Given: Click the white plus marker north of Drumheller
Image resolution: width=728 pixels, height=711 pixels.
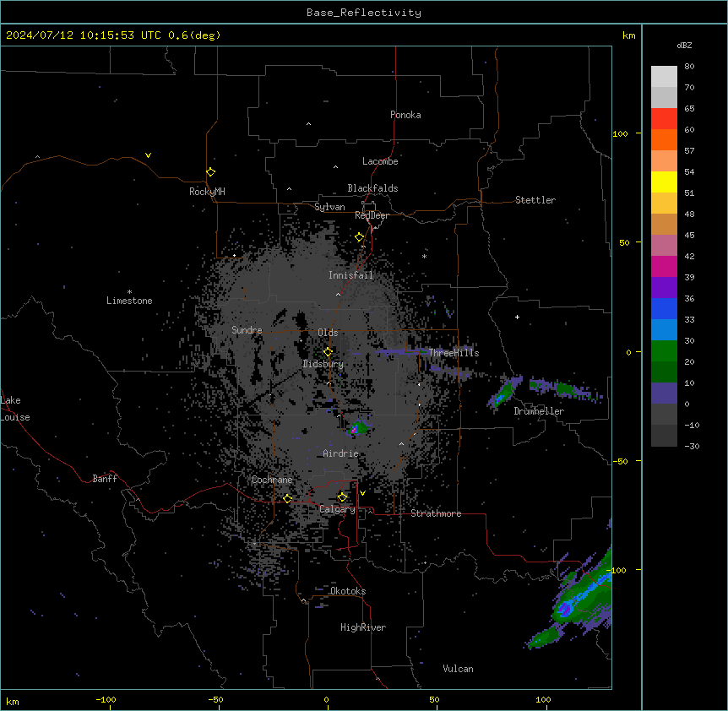Looking at the screenshot, I should pyautogui.click(x=517, y=317).
